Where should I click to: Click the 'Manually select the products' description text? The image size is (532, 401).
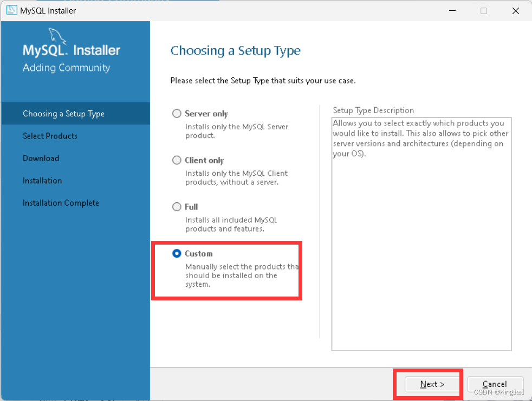click(x=242, y=275)
